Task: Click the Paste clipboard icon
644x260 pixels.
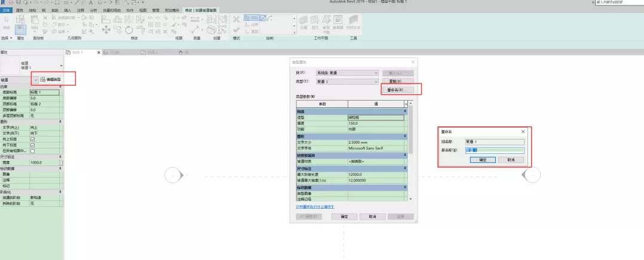Action: (35, 20)
